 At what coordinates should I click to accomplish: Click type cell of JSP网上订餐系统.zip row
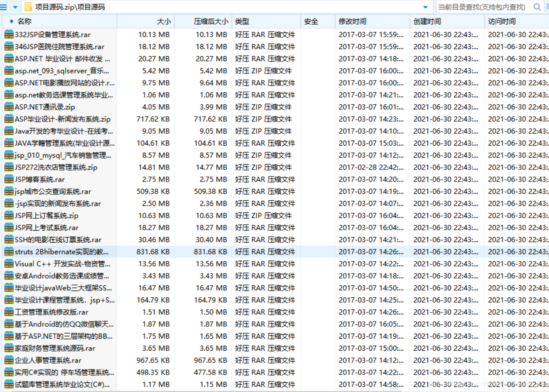[x=263, y=216]
